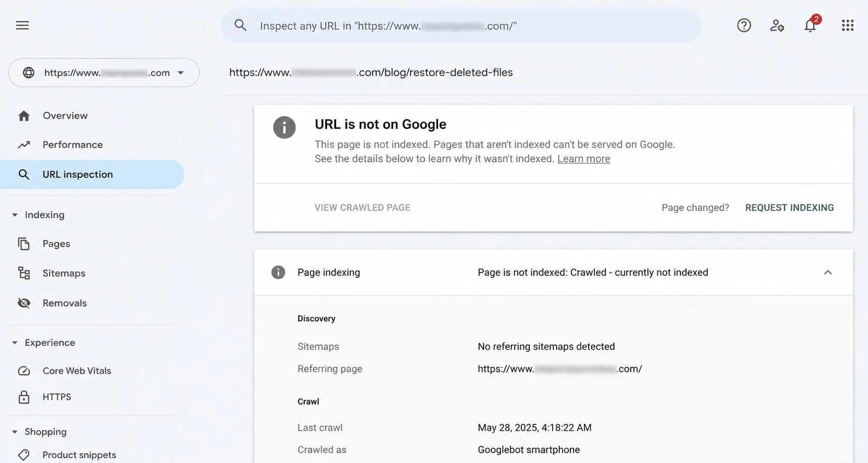Click the "May 28, 2025, 4:18:22 AM" value
This screenshot has width=868, height=463.
click(x=535, y=428)
